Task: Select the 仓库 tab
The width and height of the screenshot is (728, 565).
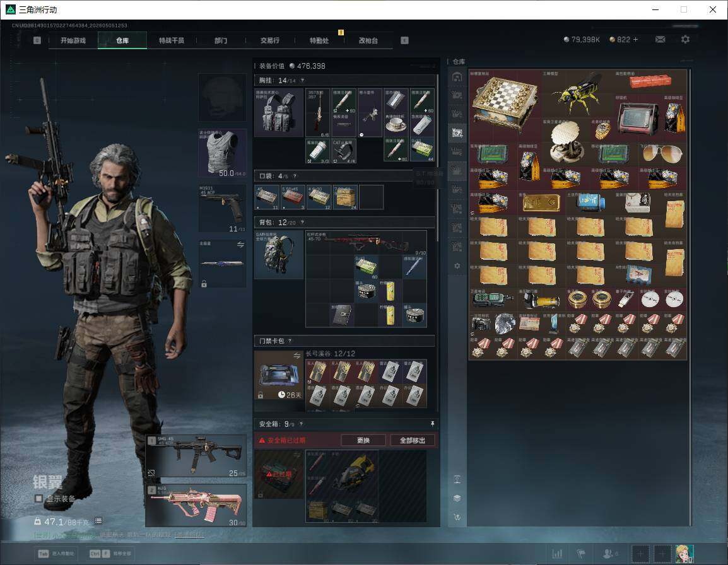Action: pos(122,40)
